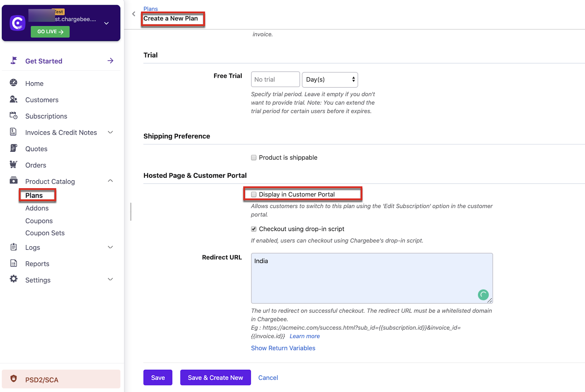The height and width of the screenshot is (392, 585).
Task: Open the Home dashboard icon
Action: click(x=14, y=83)
